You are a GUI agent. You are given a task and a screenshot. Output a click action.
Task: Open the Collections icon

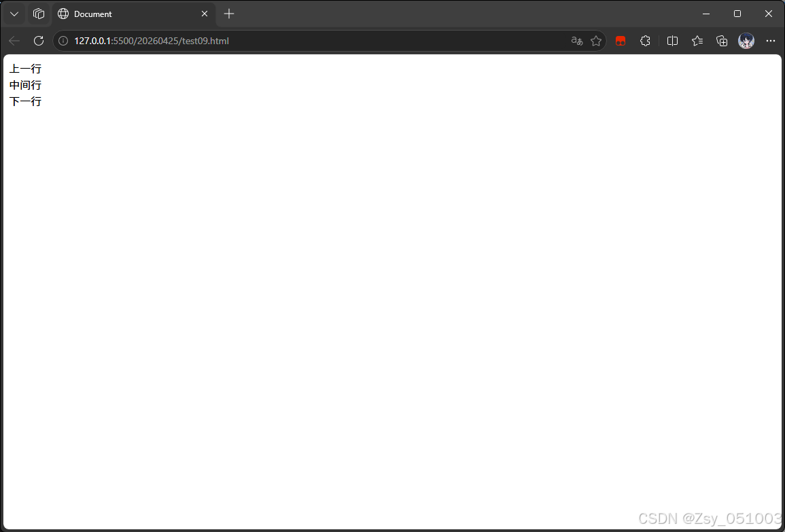click(x=721, y=41)
